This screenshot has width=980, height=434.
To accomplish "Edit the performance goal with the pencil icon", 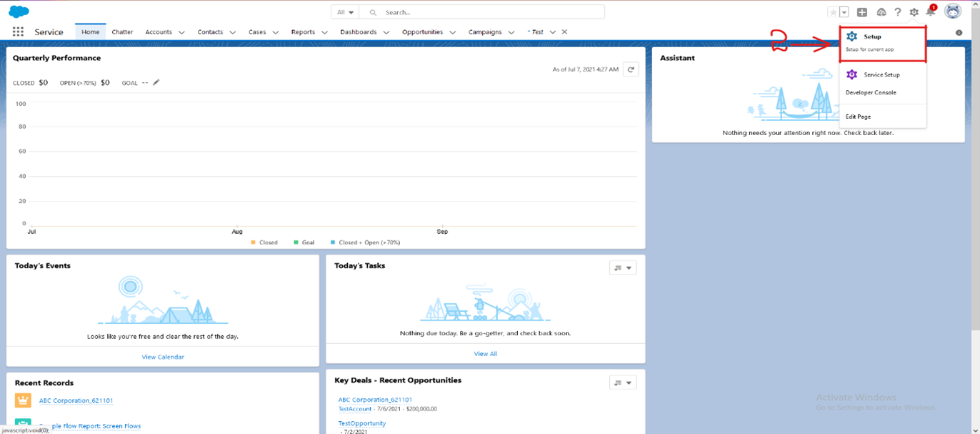I will click(156, 82).
